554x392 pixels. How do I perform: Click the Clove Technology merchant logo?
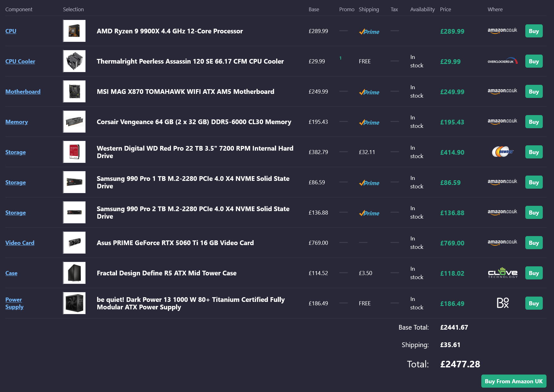503,273
